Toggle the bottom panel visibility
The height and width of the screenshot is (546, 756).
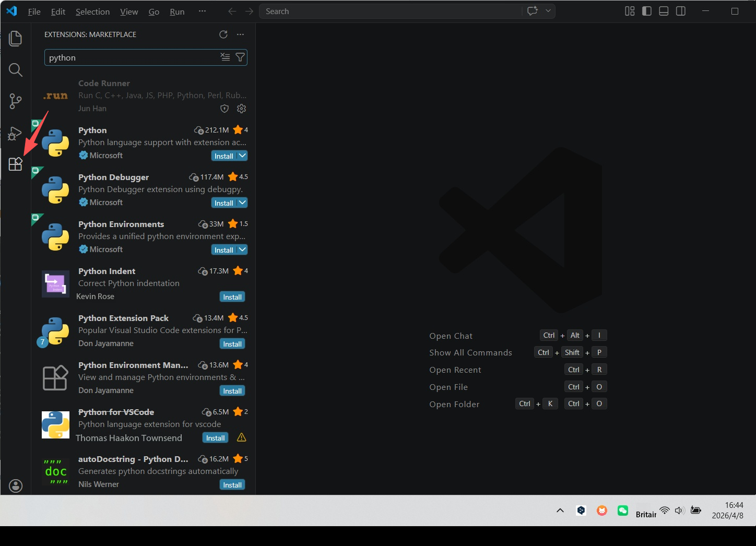point(664,11)
